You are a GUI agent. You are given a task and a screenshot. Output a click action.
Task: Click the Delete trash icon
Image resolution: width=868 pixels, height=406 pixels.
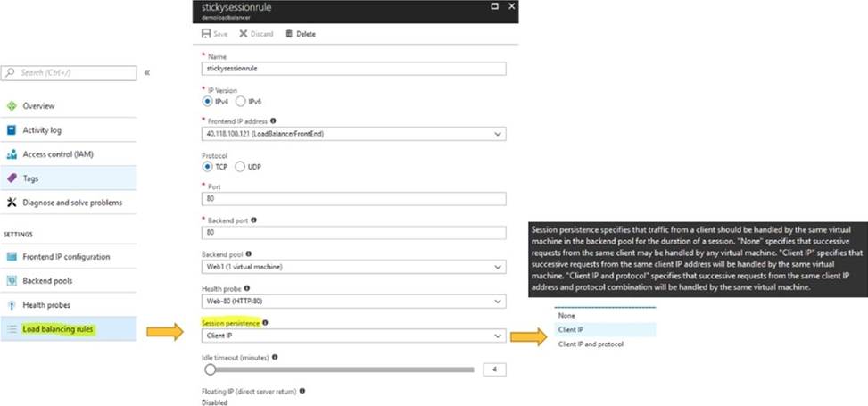pyautogui.click(x=289, y=34)
